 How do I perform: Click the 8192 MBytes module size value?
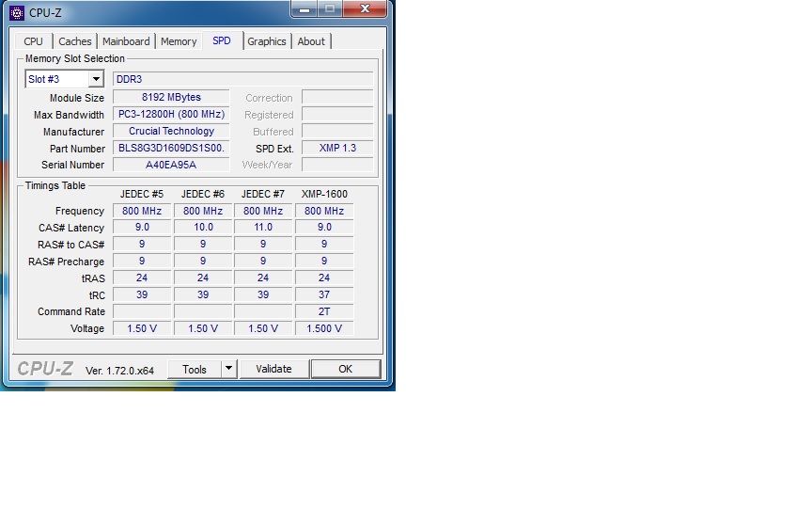171,98
